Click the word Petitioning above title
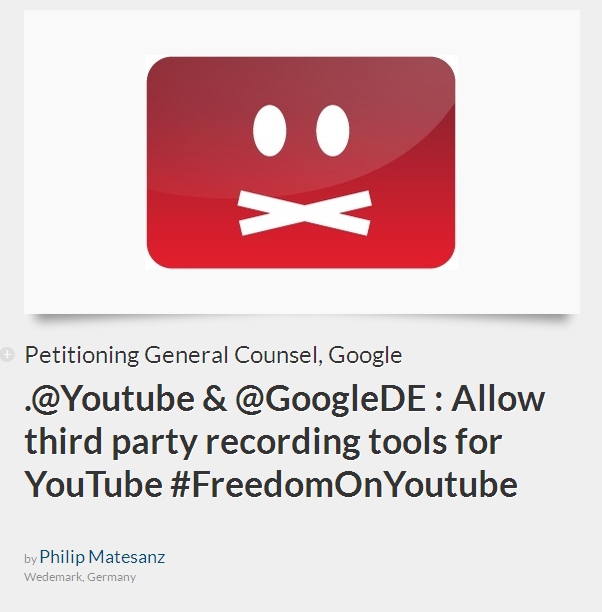Viewport: 602px width, 612px height. pos(82,355)
